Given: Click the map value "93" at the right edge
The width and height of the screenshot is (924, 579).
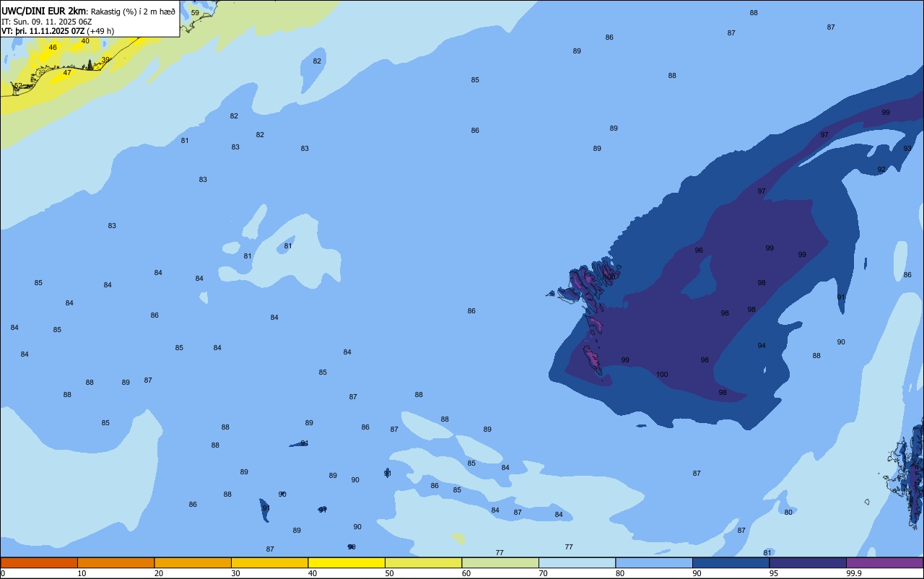Looking at the screenshot, I should [x=907, y=149].
